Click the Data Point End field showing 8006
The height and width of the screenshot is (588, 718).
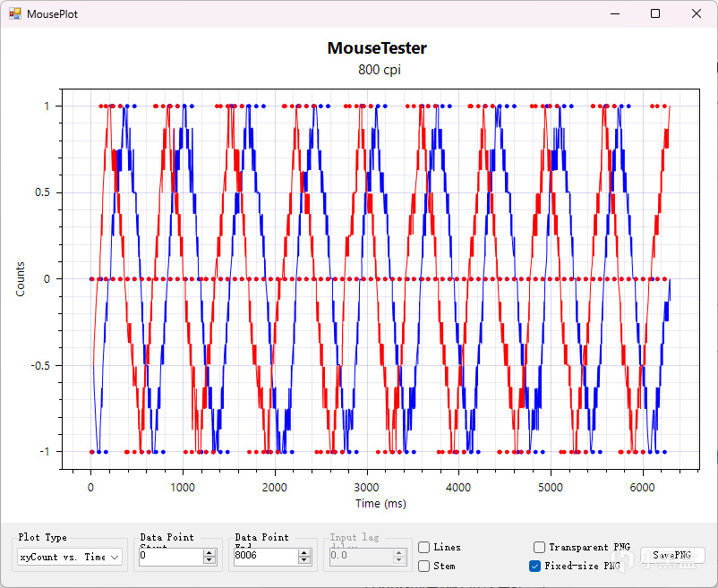pyautogui.click(x=266, y=556)
